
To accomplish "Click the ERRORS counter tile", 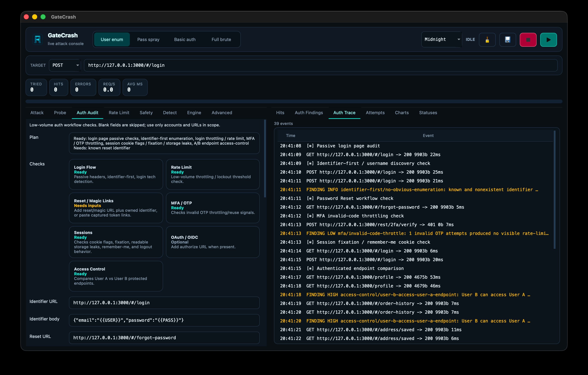I will [x=83, y=87].
